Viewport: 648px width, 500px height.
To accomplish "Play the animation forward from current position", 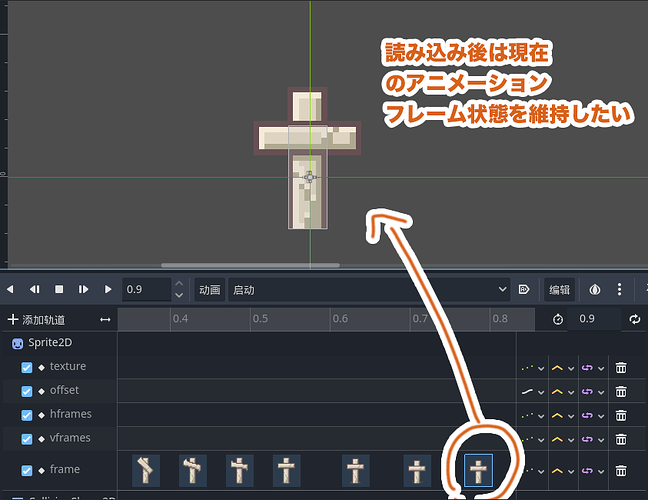I will pos(108,289).
